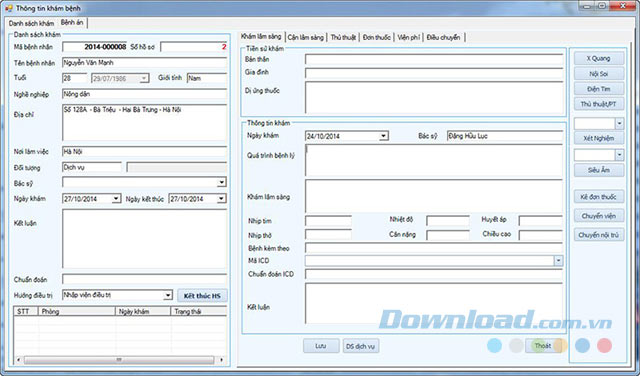
Task: Click in the Nhịp tim field
Action: [x=328, y=221]
